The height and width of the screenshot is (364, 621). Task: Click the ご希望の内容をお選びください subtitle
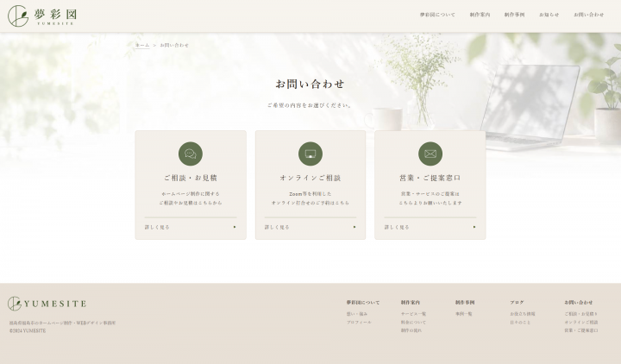point(310,105)
